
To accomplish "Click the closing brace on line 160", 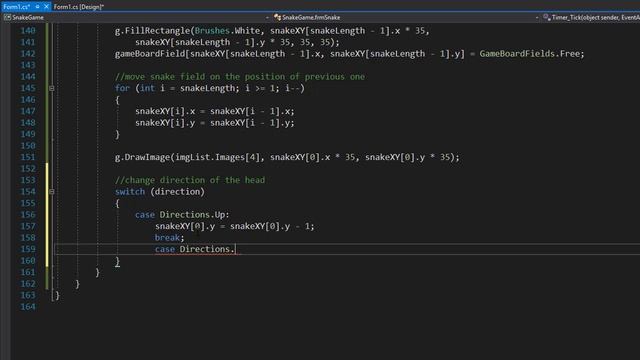I will [117, 261].
